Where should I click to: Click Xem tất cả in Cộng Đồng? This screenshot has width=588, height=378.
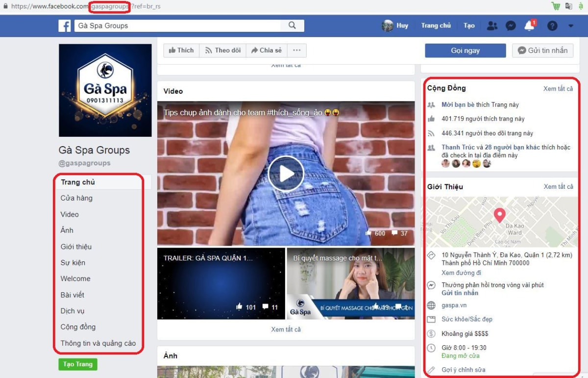click(558, 89)
